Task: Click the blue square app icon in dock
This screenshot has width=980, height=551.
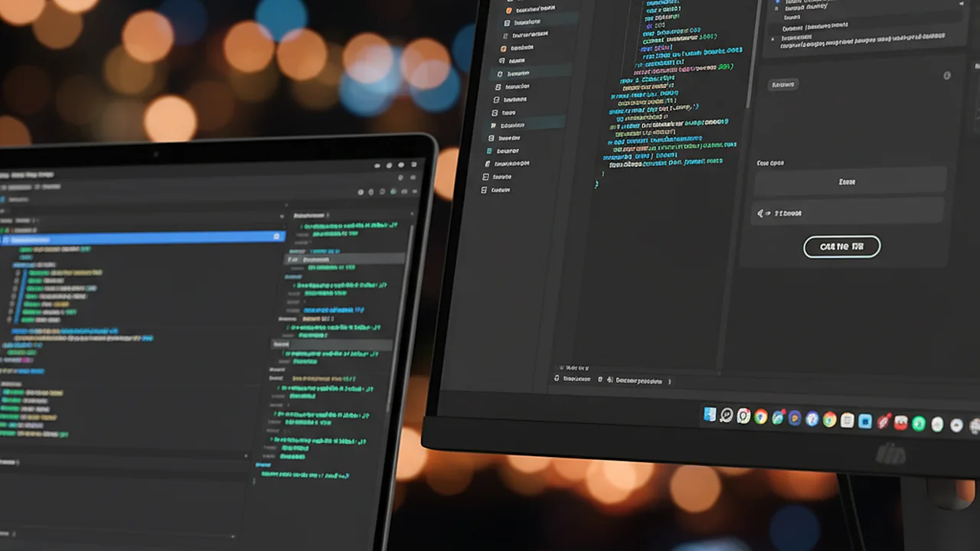Action: [865, 421]
